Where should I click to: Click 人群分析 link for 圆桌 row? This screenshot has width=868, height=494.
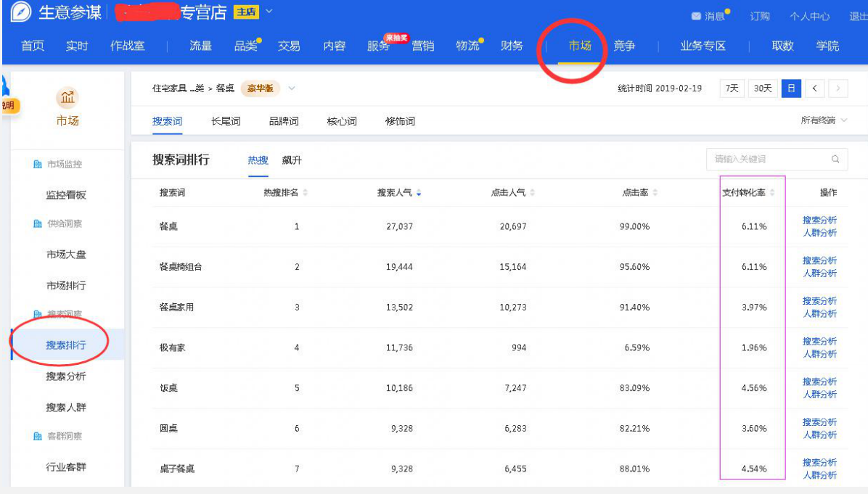tap(820, 435)
